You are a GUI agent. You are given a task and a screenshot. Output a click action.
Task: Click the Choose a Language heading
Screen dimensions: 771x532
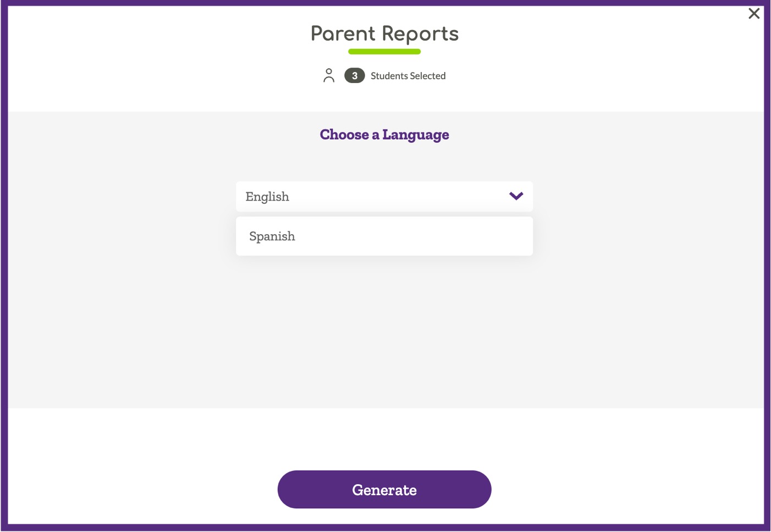(384, 134)
